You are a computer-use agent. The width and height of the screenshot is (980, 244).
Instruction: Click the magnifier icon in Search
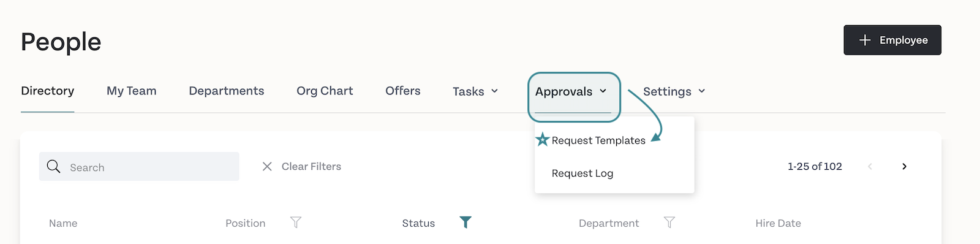54,167
